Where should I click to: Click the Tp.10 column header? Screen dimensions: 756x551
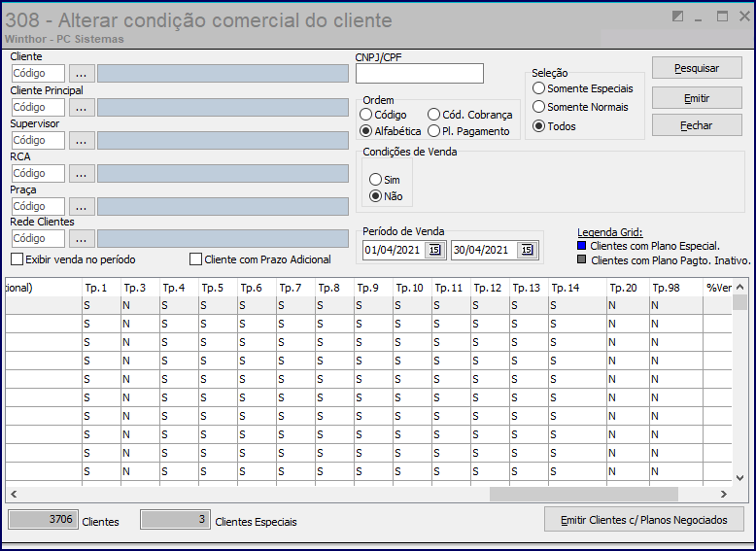pyautogui.click(x=412, y=288)
